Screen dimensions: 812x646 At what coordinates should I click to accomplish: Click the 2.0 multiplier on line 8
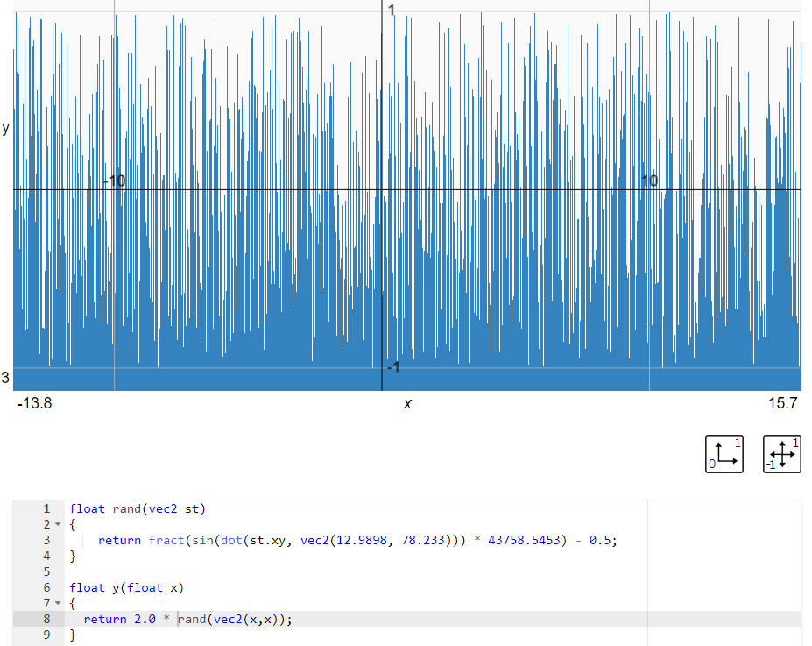(x=145, y=619)
